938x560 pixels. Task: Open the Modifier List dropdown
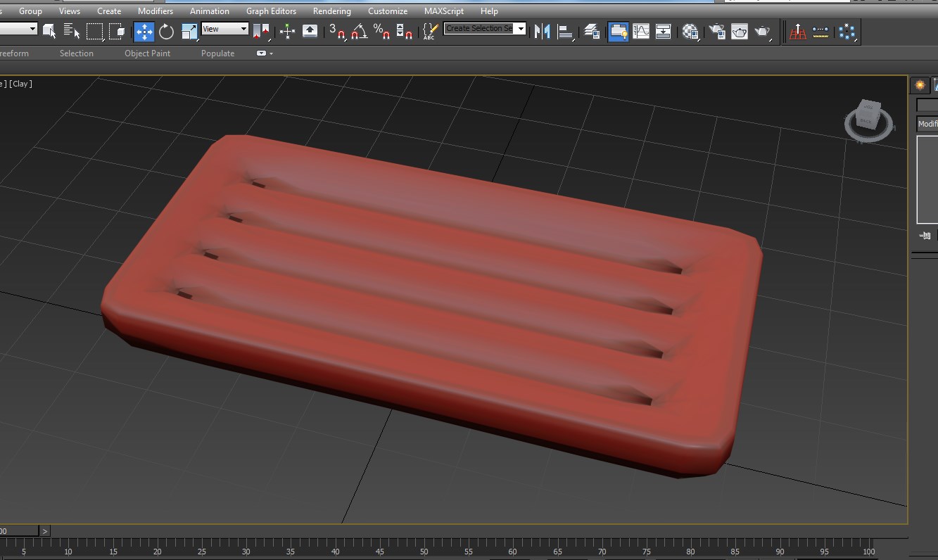[927, 124]
